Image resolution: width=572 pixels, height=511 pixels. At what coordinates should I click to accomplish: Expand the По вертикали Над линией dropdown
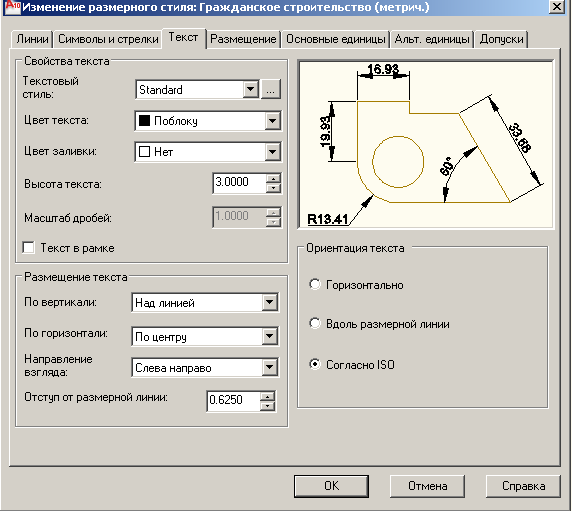click(270, 302)
